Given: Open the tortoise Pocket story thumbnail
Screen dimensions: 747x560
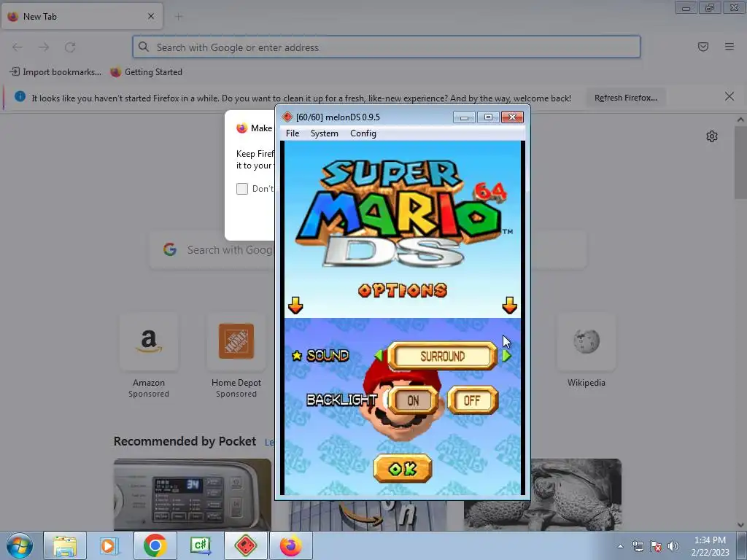Looking at the screenshot, I should [x=543, y=494].
